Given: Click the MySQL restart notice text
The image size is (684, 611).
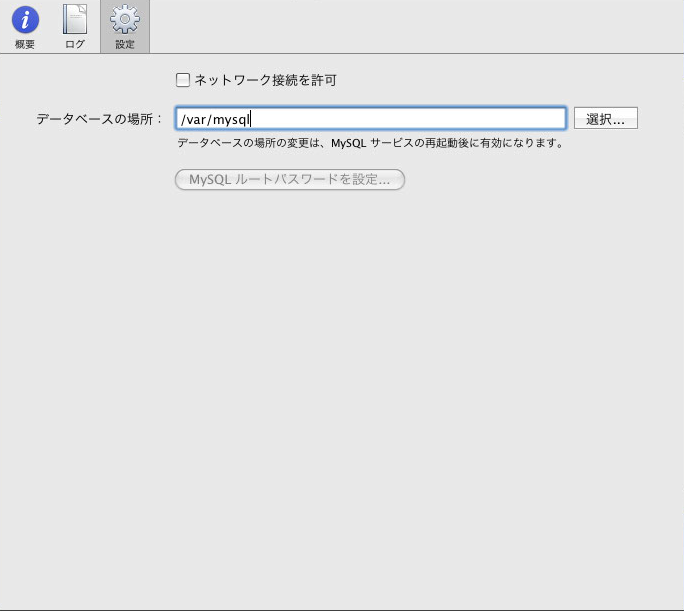Looking at the screenshot, I should tap(370, 143).
